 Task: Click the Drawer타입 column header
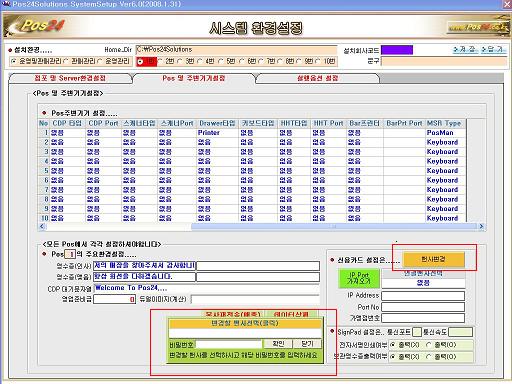click(x=217, y=123)
